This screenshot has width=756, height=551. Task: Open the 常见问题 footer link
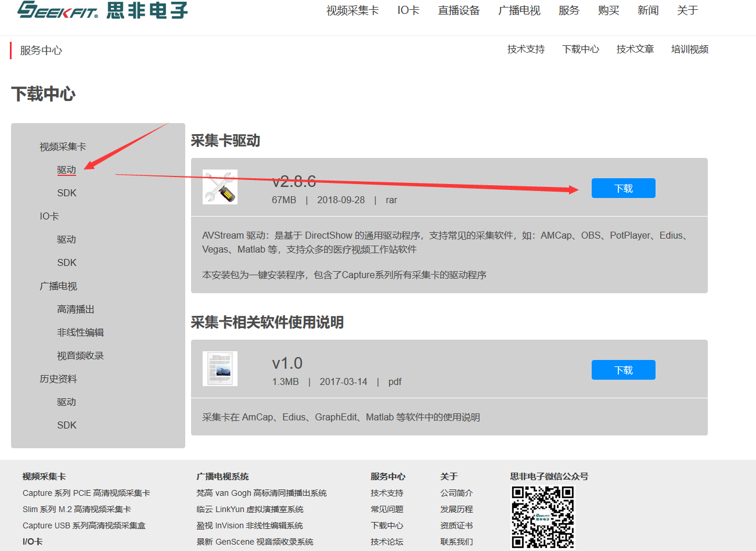[387, 509]
